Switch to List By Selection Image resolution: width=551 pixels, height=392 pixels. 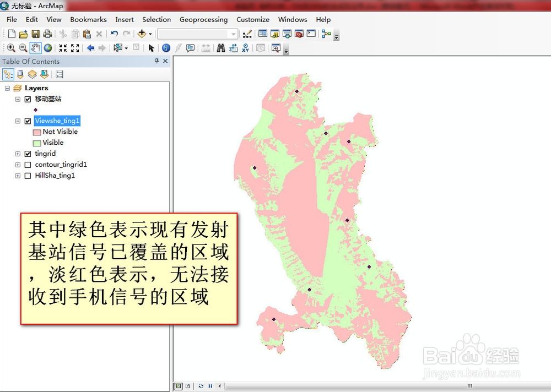44,74
